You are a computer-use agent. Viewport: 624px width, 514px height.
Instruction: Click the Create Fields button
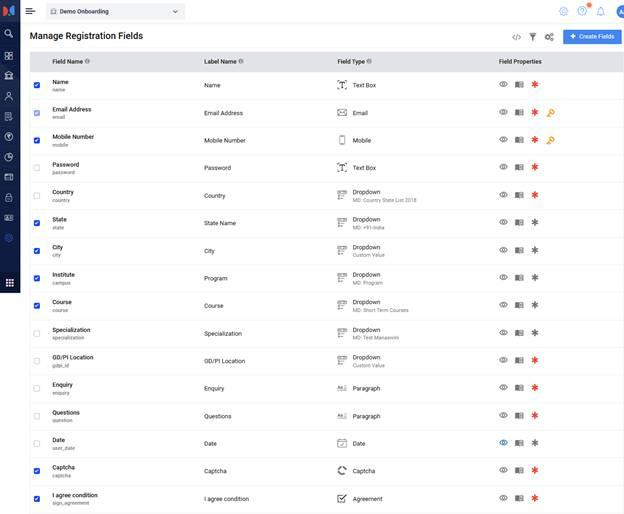coord(592,37)
